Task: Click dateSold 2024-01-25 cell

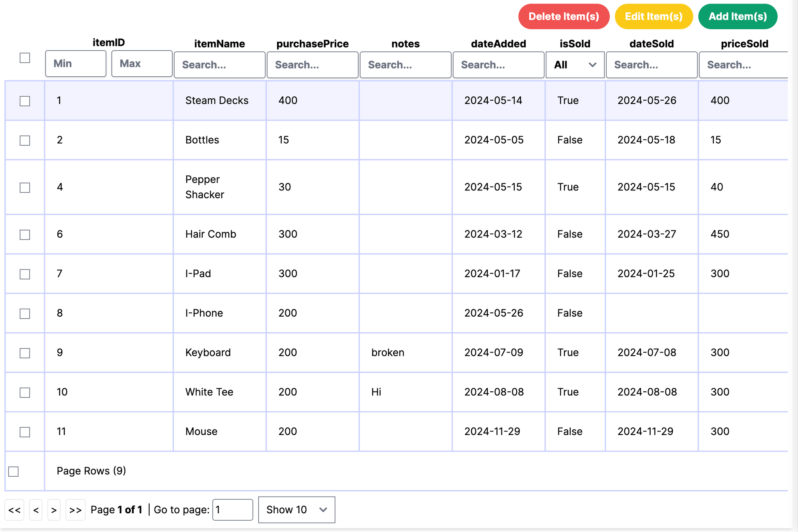Action: [651, 273]
